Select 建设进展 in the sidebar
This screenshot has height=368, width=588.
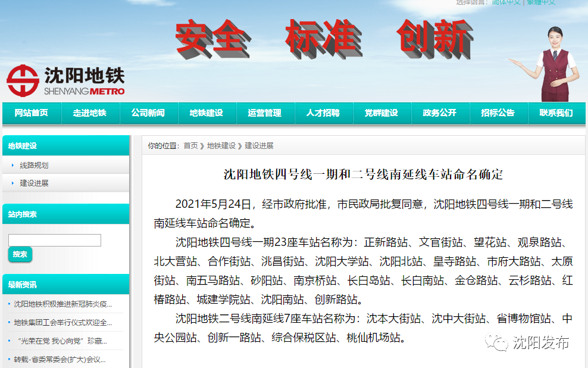[34, 183]
